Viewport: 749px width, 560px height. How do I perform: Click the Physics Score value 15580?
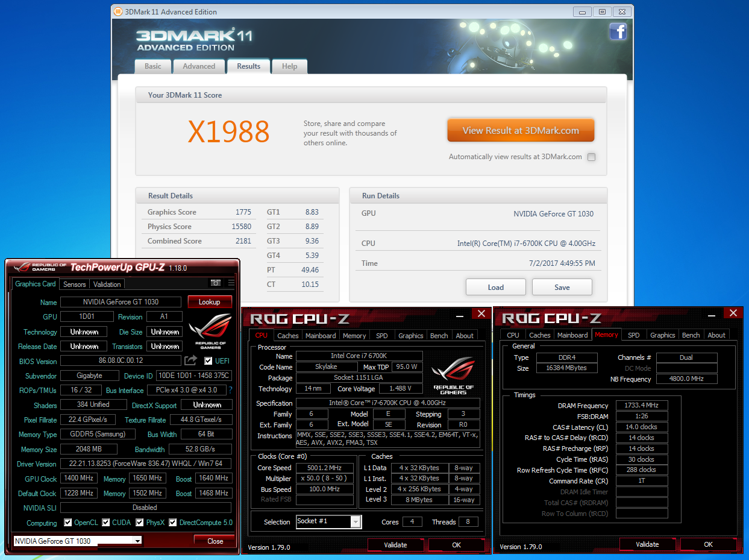tap(242, 227)
